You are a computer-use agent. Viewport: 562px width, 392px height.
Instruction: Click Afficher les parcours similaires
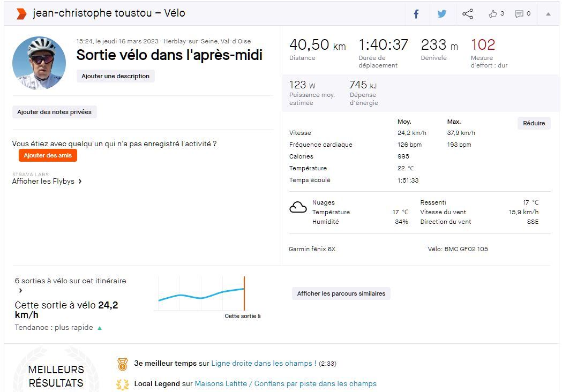click(x=341, y=293)
